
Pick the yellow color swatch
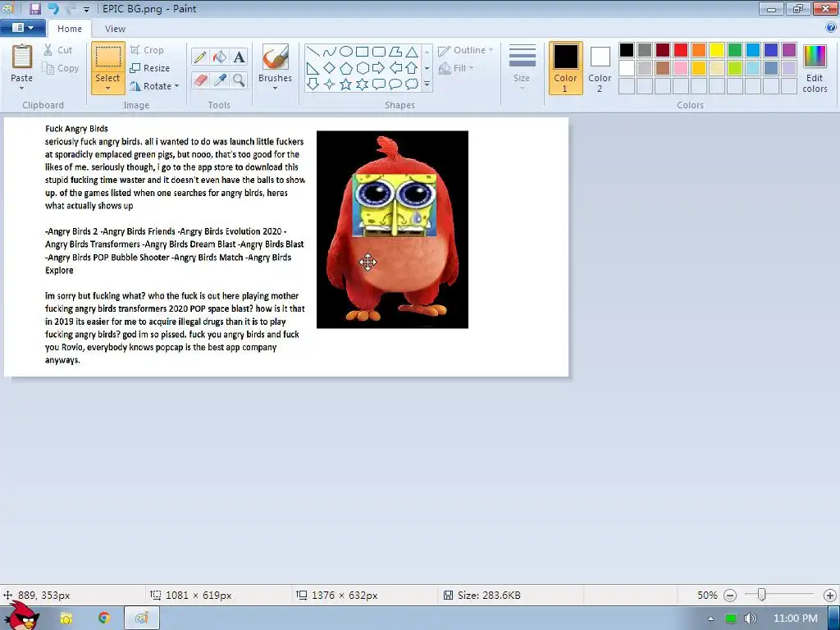[x=717, y=50]
